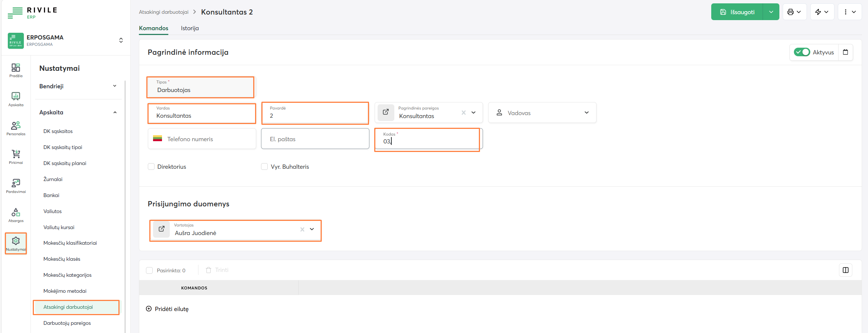868x333 pixels.
Task: Check the Direktorius checkbox
Action: coord(151,166)
